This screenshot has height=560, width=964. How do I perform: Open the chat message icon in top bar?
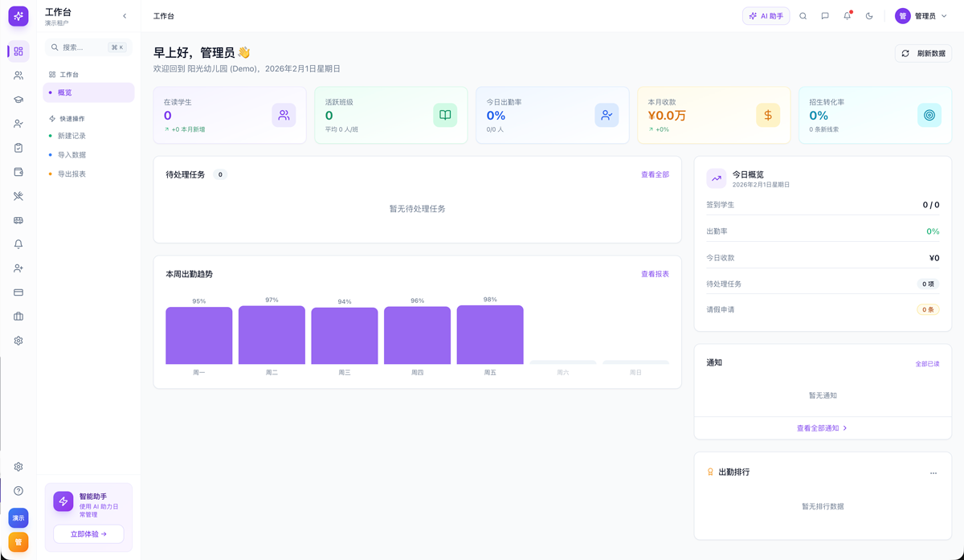click(x=825, y=15)
